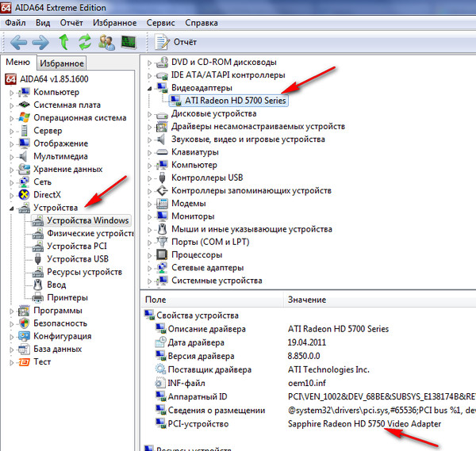Select Системные устройства row

click(x=217, y=281)
